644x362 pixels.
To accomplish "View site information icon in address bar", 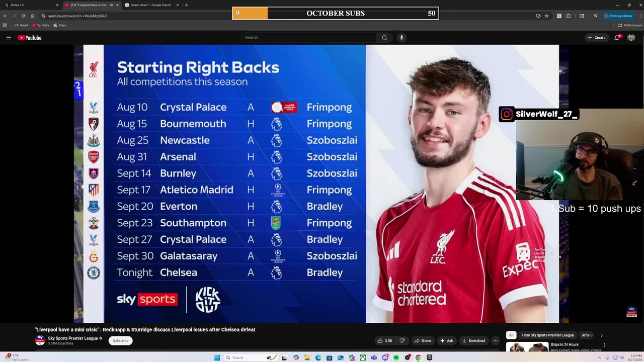I will tap(43, 16).
